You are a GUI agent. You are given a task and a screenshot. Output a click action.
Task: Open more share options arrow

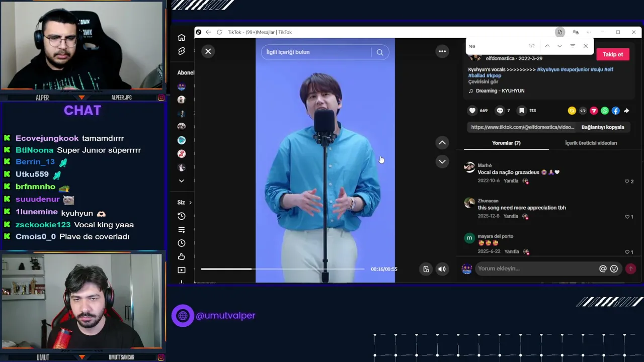[x=626, y=111]
